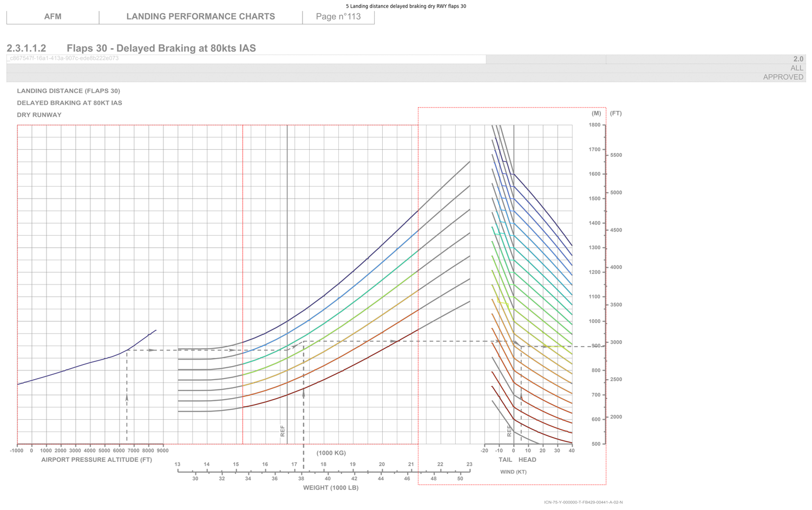Click the TAIL wind label

pyautogui.click(x=505, y=460)
